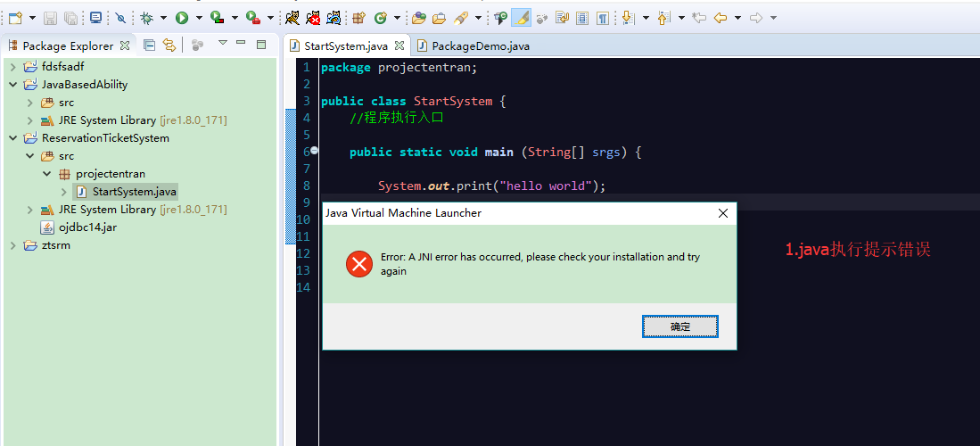Click the Debug bug icon
980x446 pixels.
coord(147,18)
